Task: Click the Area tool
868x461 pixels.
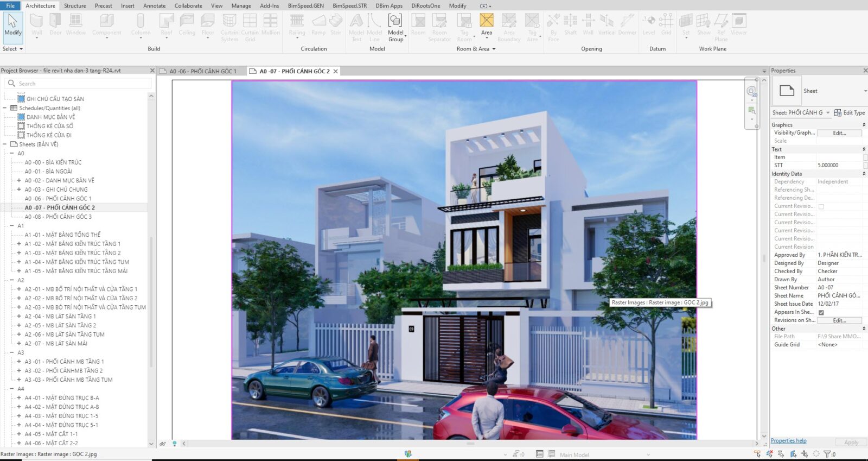Action: (487, 26)
